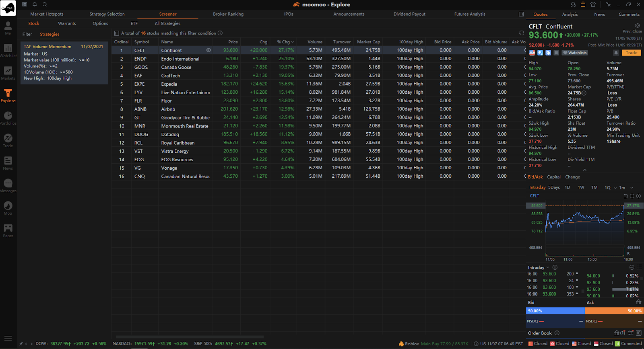This screenshot has width=644, height=349.
Task: Open the News sidebar section
Action: [8, 163]
